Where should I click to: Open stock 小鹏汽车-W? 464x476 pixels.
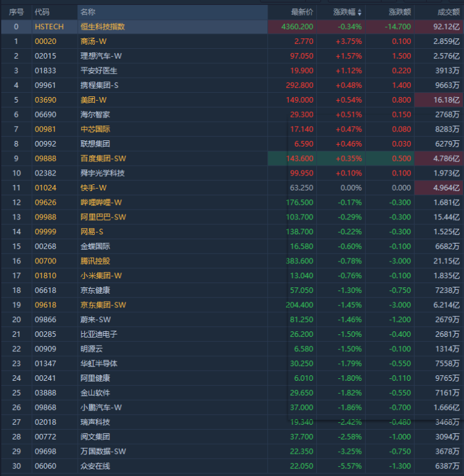click(x=101, y=407)
